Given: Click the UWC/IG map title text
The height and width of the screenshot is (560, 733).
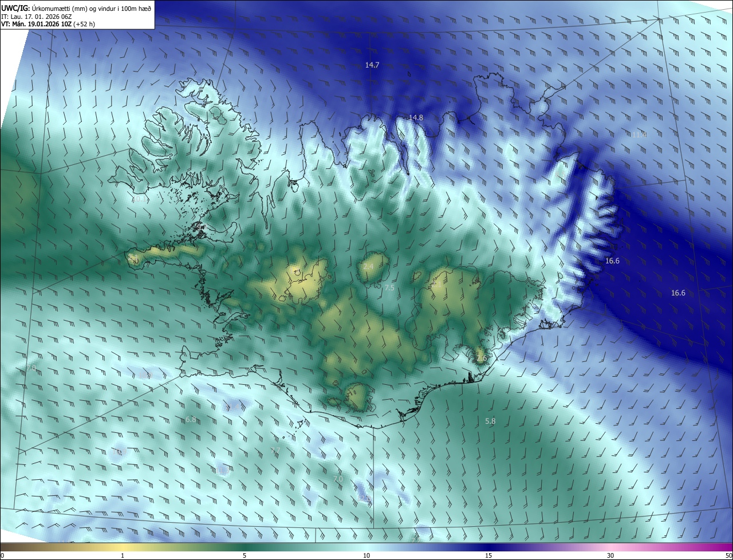Looking at the screenshot, I should (x=76, y=8).
